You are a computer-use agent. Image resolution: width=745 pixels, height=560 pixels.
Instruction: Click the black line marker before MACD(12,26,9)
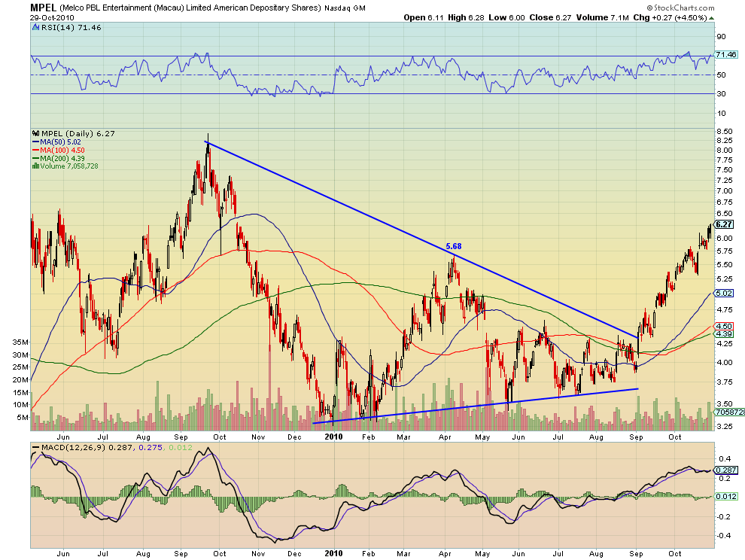tap(35, 447)
